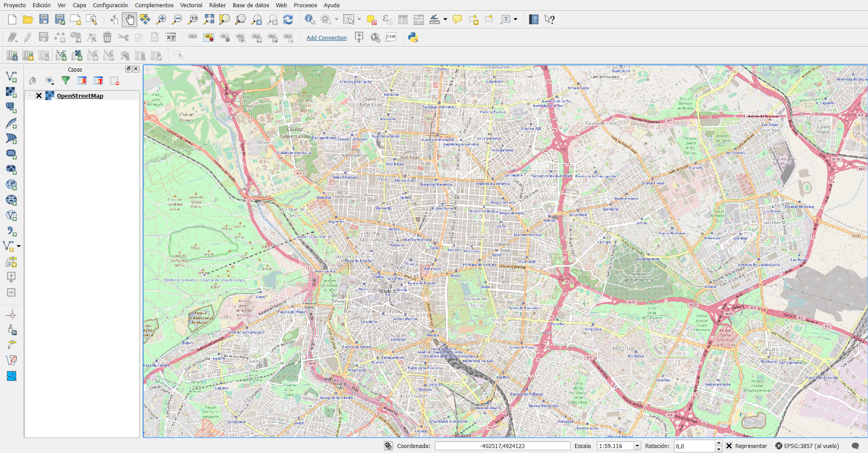This screenshot has width=868, height=453.
Task: Click the Add SpatiaLite Layer feather icon
Action: click(11, 123)
